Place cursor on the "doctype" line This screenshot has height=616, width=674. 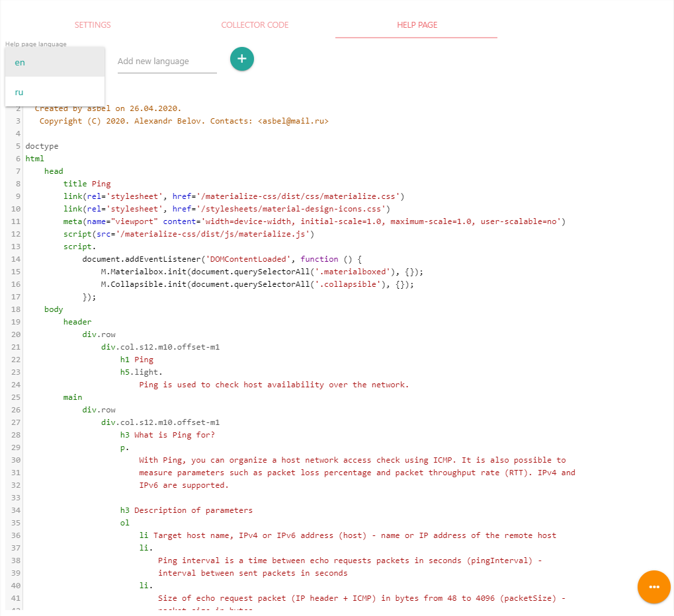[42, 146]
